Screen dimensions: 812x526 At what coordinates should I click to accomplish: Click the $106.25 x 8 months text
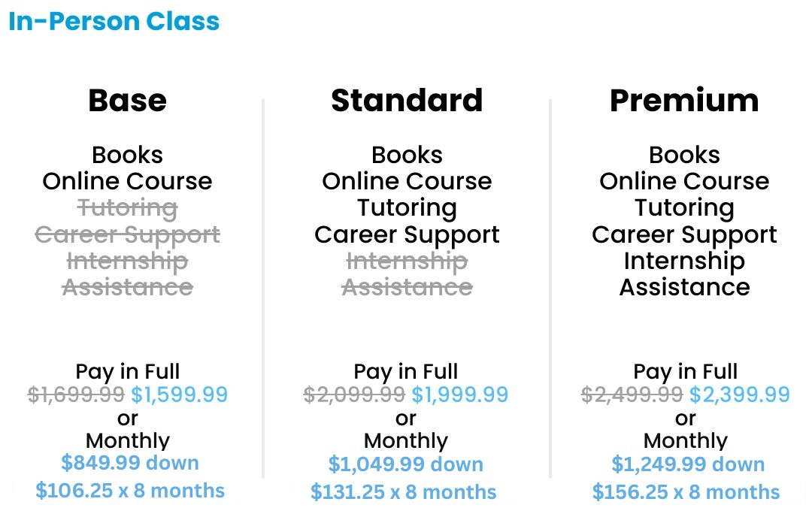130,491
